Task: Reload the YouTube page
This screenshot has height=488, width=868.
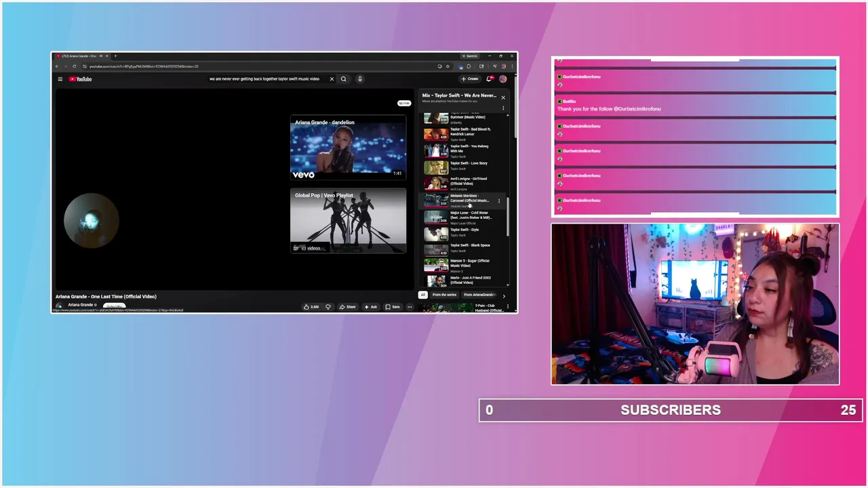Action: tap(74, 66)
